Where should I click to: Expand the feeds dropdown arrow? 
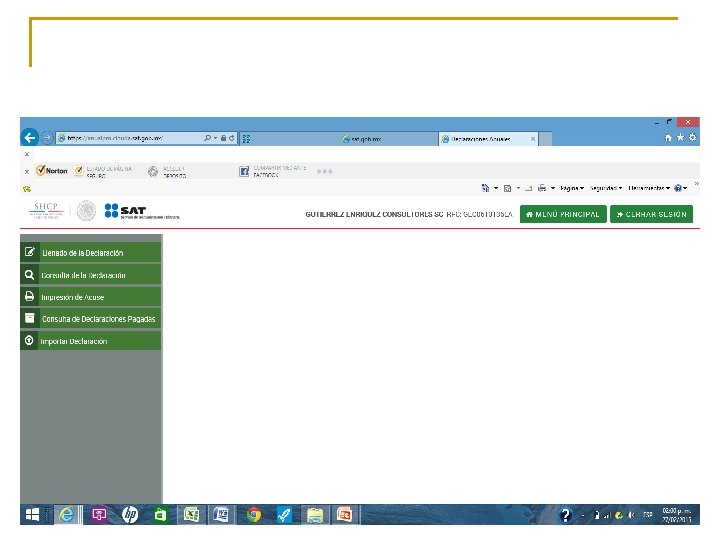pyautogui.click(x=518, y=188)
